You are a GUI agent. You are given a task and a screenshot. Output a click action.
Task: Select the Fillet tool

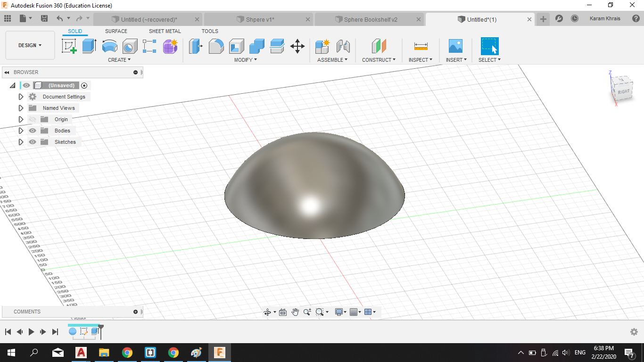coord(216,46)
